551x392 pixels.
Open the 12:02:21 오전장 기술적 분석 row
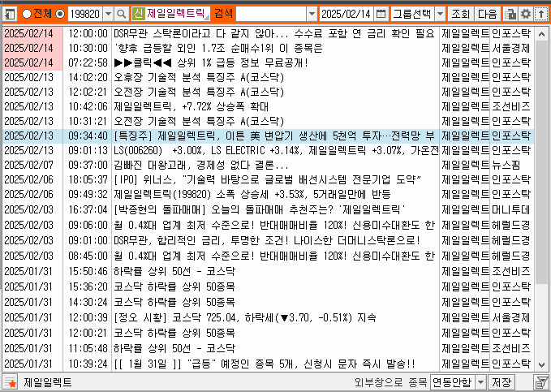click(x=199, y=92)
